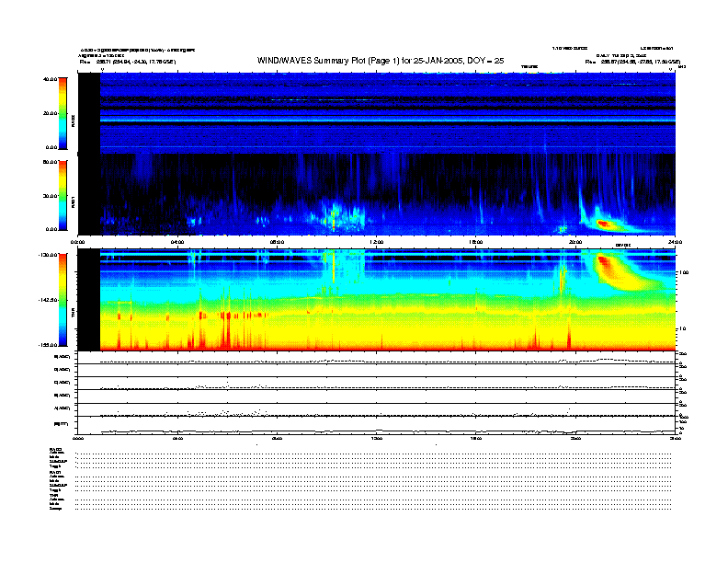Click 08:00 label beneath the RAD1 spectrogram
This screenshot has height=563, width=728.
277,242
